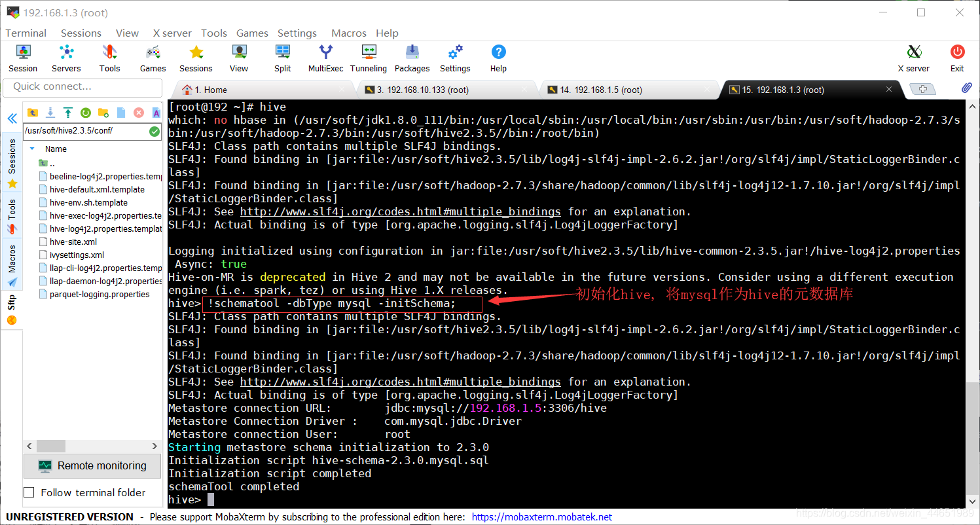The height and width of the screenshot is (525, 980).
Task: Click the SFTP path field
Action: (85, 131)
